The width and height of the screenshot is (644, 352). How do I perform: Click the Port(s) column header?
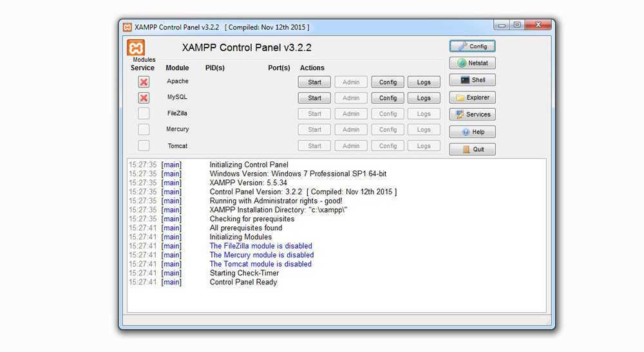click(x=279, y=68)
